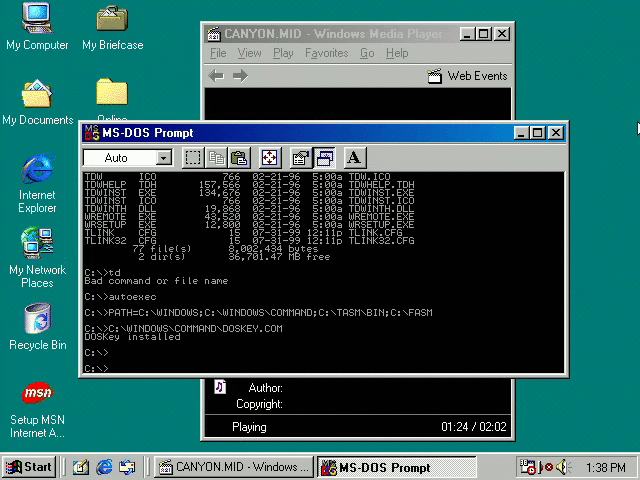
Task: Click the 'Bad command or file name' line
Action: coord(156,281)
